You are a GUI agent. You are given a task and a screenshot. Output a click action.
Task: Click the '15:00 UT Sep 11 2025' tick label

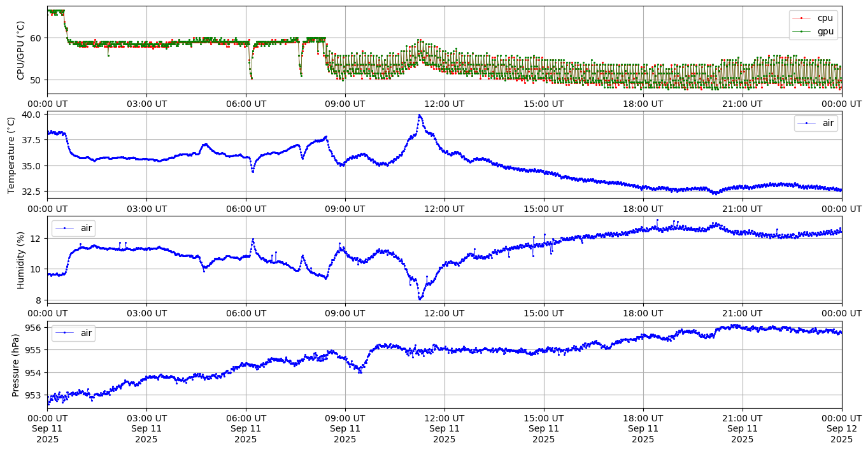click(x=544, y=428)
